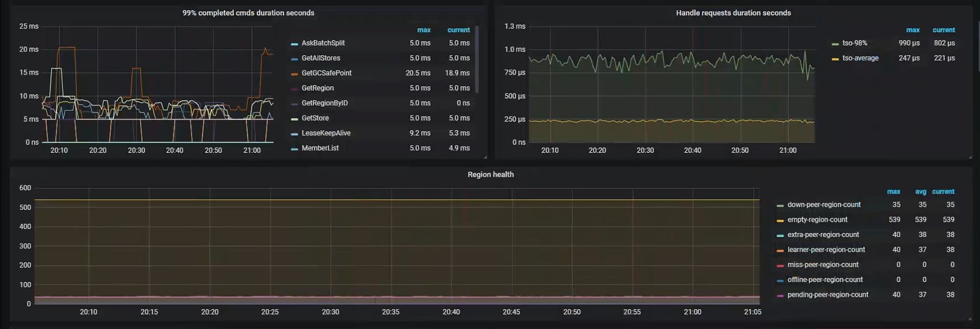Click the resize handle of the Handle requests panel
The width and height of the screenshot is (980, 329).
970,157
